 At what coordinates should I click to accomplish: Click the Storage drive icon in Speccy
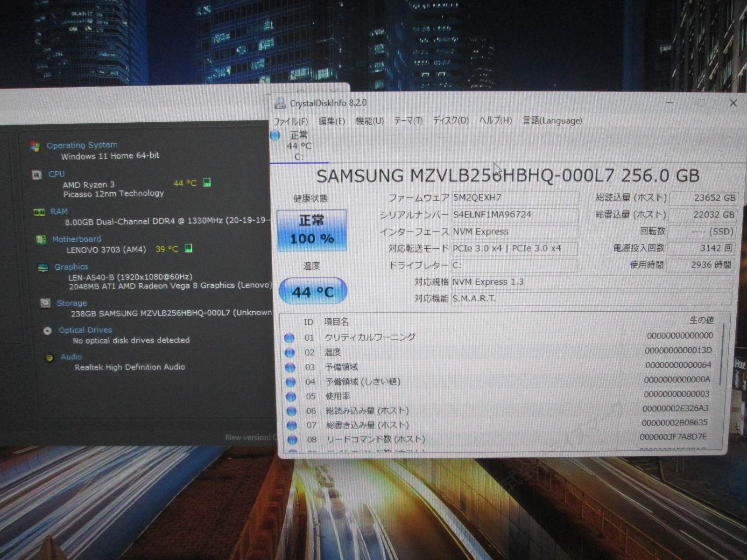45,303
